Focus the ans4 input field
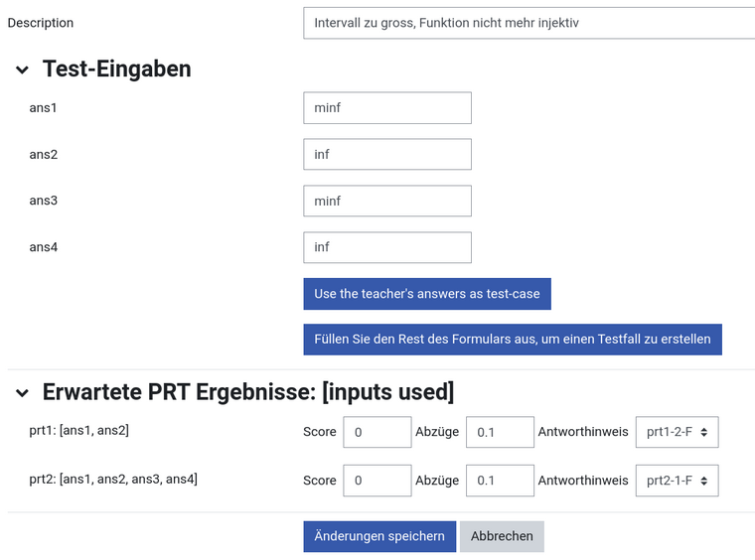This screenshot has width=755, height=560. [x=387, y=247]
